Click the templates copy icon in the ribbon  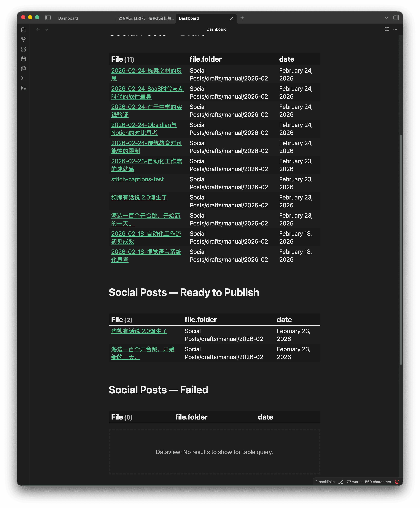click(x=23, y=69)
